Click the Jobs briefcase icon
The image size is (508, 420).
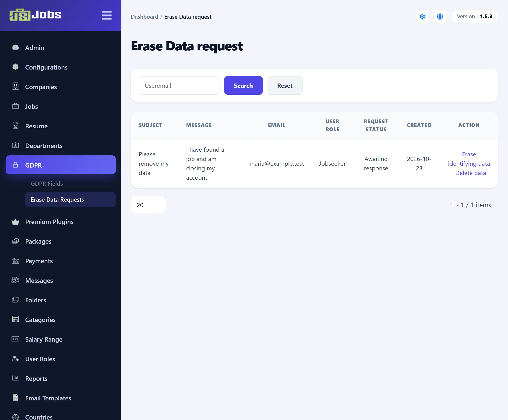pyautogui.click(x=15, y=106)
